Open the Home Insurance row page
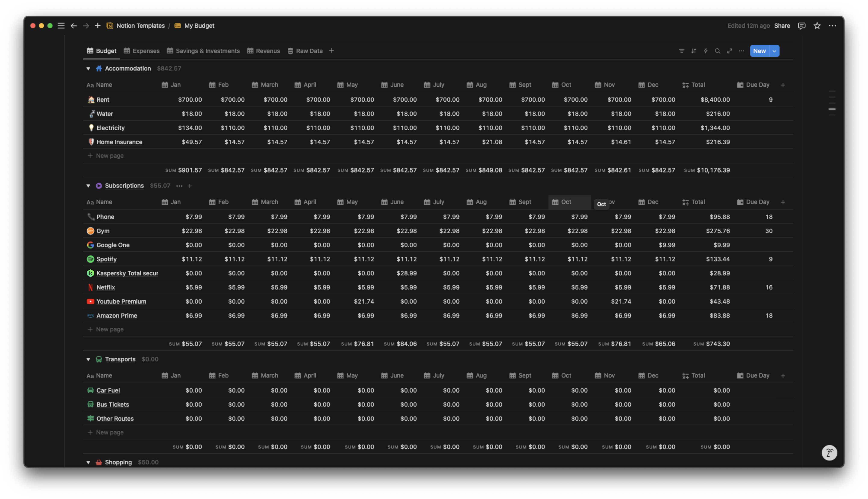The width and height of the screenshot is (868, 499). pyautogui.click(x=119, y=142)
